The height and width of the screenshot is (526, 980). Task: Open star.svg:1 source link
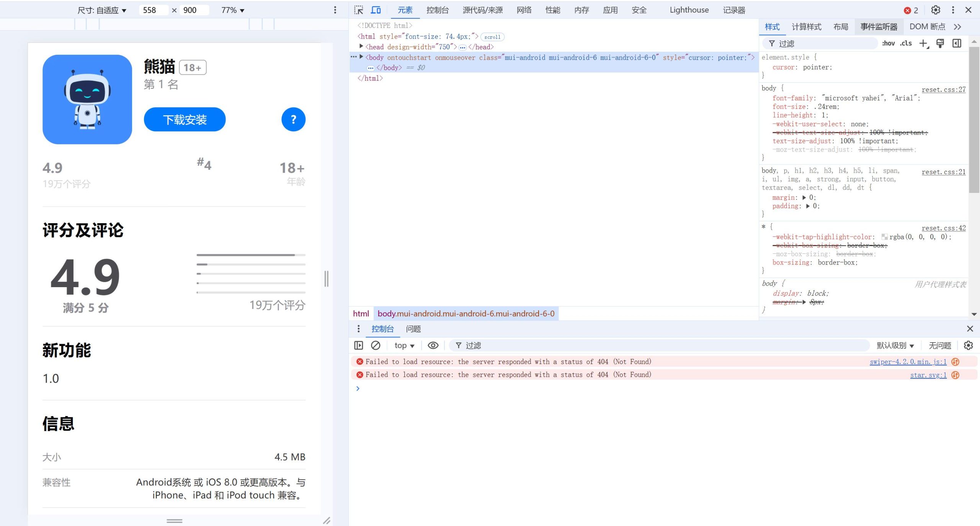click(928, 375)
